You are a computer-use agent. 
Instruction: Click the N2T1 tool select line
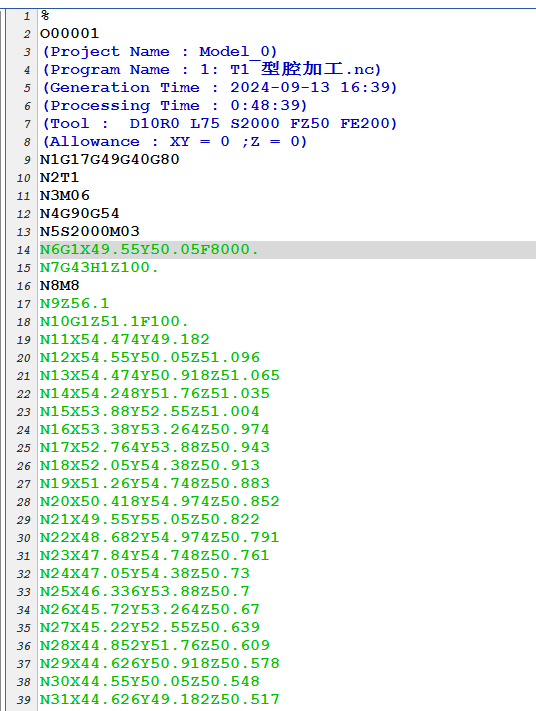(59, 177)
